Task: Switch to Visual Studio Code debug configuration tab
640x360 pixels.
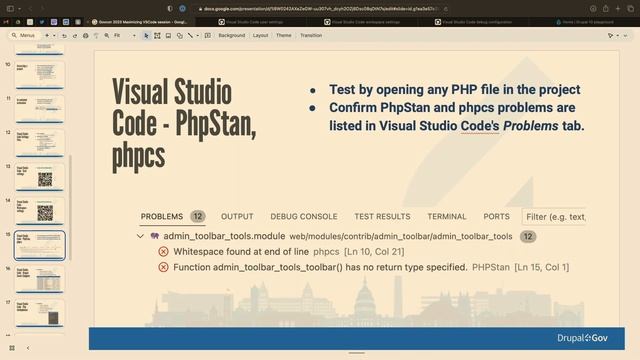Action: (x=473, y=22)
